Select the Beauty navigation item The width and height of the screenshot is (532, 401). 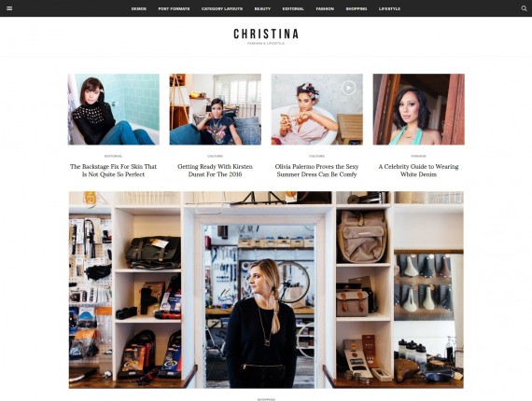[x=262, y=8]
